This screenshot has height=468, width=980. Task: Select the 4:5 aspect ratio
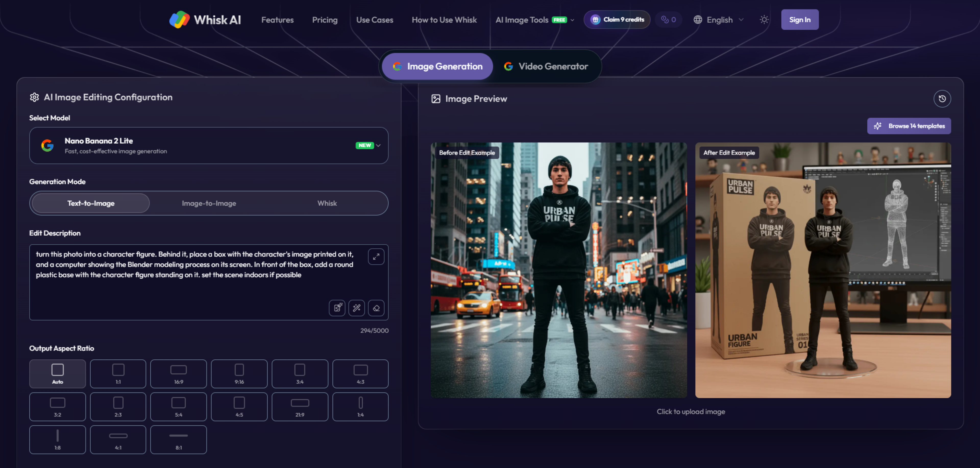239,407
